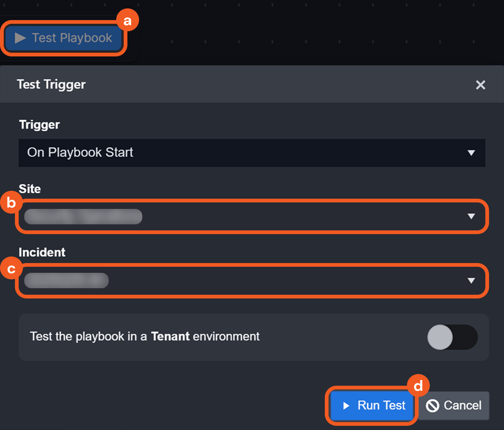The height and width of the screenshot is (430, 504).
Task: Click the Test Playbook button text
Action: click(72, 38)
